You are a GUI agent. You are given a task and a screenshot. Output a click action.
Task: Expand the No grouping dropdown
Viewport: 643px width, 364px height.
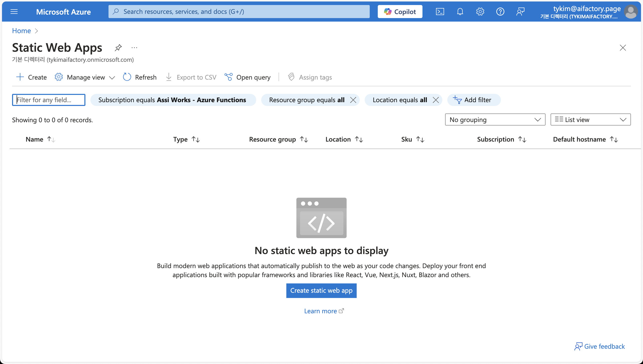pyautogui.click(x=495, y=120)
